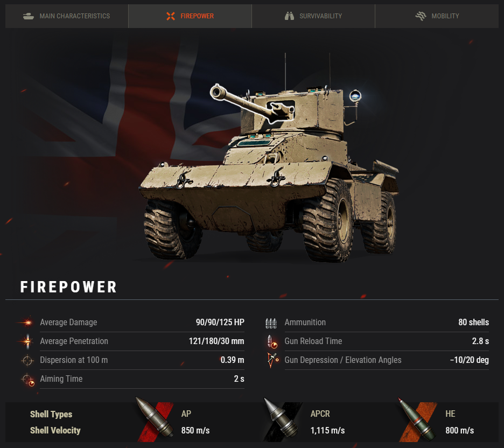Click the Gun Reload Time icon
504x448 pixels.
272,341
